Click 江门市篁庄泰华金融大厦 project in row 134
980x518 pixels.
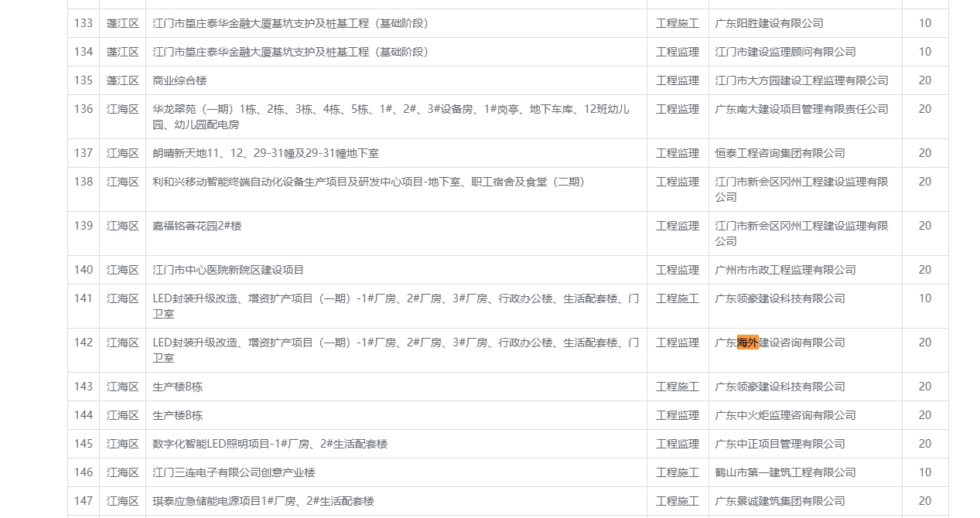point(291,52)
